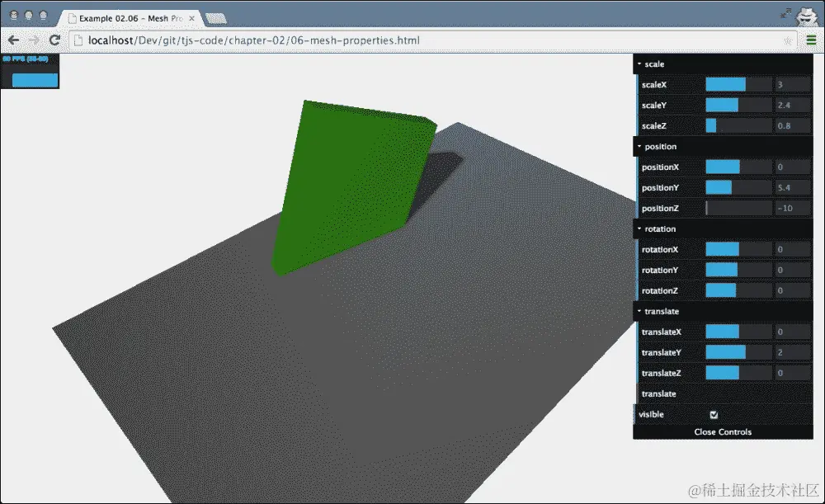Toggle fullscreen with the expand arrows icon
Image resolution: width=825 pixels, height=504 pixels.
(x=785, y=14)
